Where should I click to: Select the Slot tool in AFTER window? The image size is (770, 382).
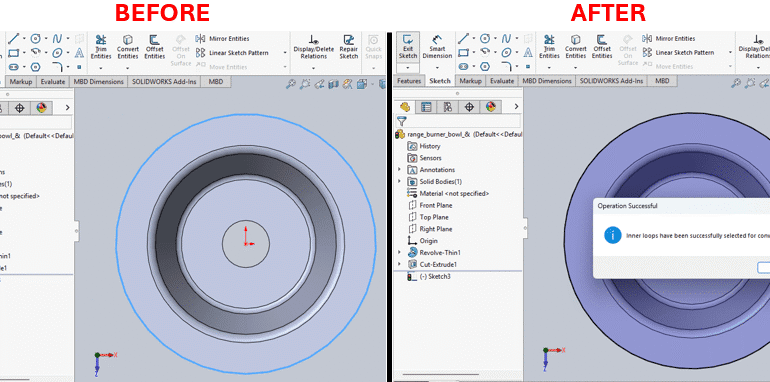(x=463, y=66)
